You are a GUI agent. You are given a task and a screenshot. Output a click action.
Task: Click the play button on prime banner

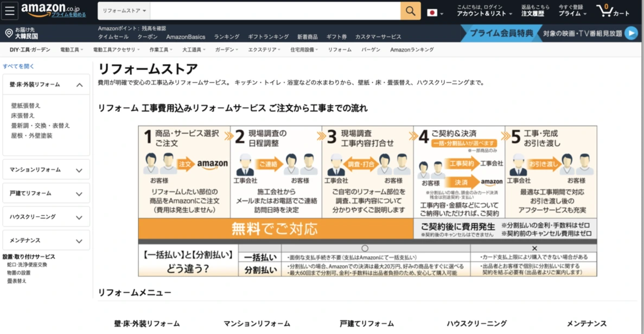[x=631, y=33]
